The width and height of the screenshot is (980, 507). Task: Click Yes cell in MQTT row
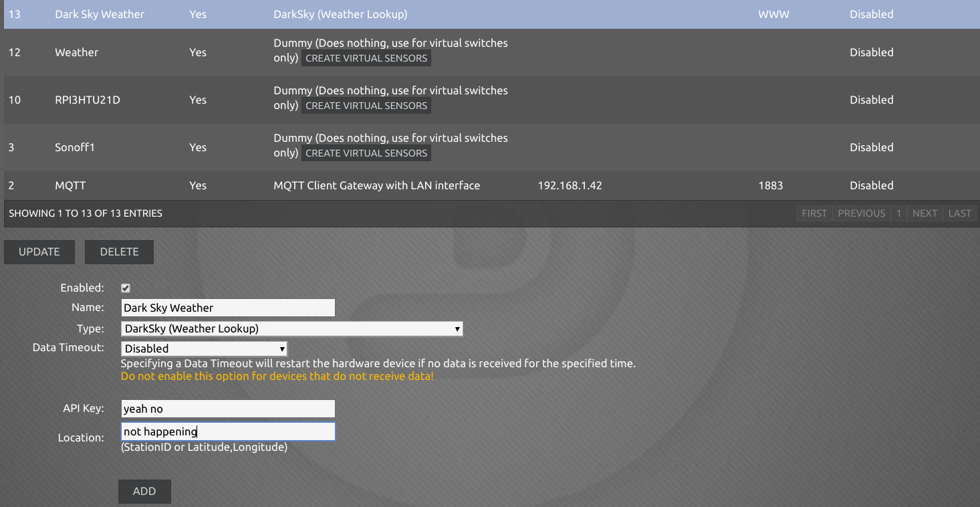coord(198,185)
